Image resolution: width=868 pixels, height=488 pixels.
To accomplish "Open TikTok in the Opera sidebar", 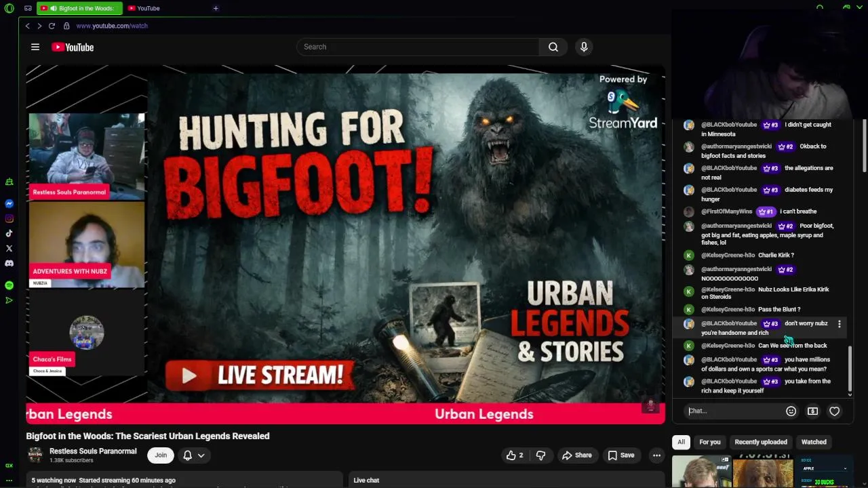I will pyautogui.click(x=9, y=233).
